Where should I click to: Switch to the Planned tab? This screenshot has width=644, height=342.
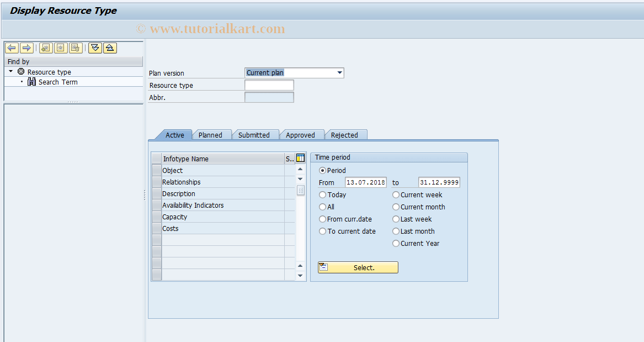211,134
